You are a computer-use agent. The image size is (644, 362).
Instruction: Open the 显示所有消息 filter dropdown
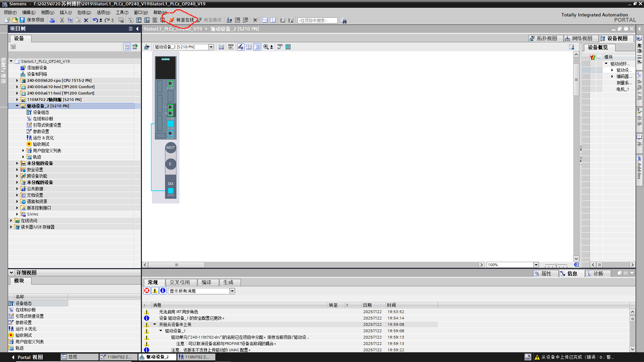(232, 291)
